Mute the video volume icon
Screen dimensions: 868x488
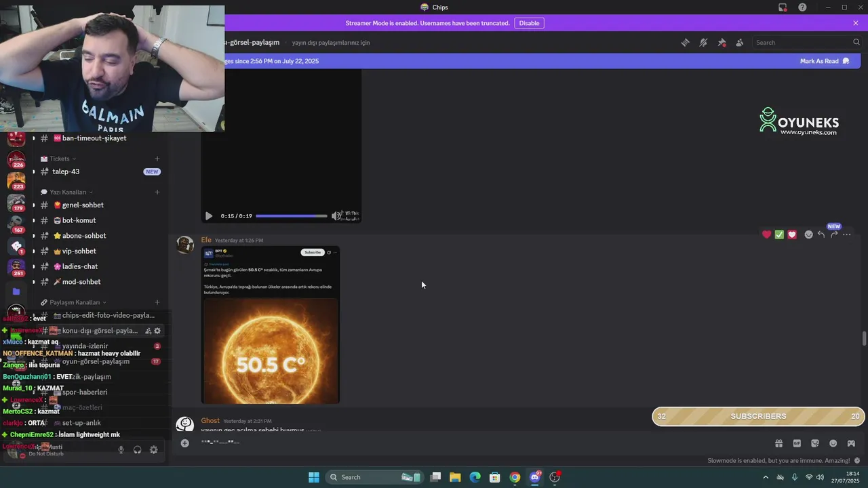coord(336,216)
